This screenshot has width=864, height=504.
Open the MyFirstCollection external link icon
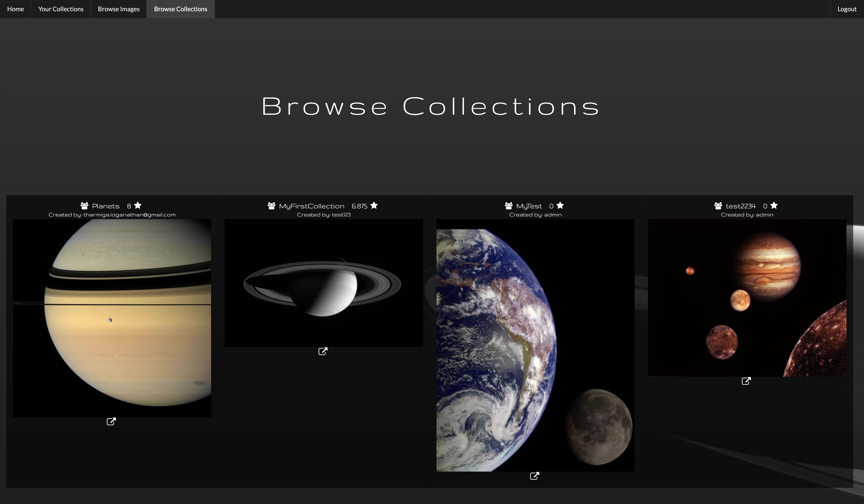pyautogui.click(x=323, y=351)
